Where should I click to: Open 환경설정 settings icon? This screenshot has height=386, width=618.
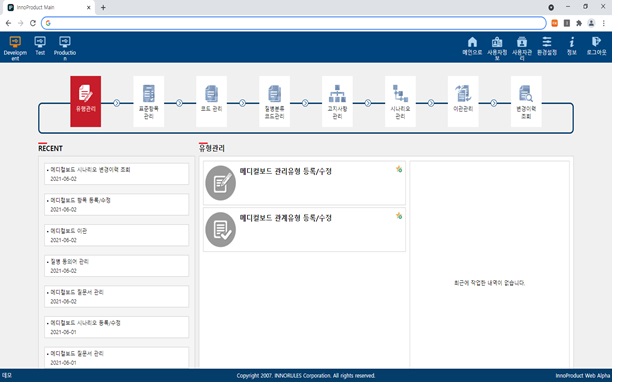[x=547, y=46]
